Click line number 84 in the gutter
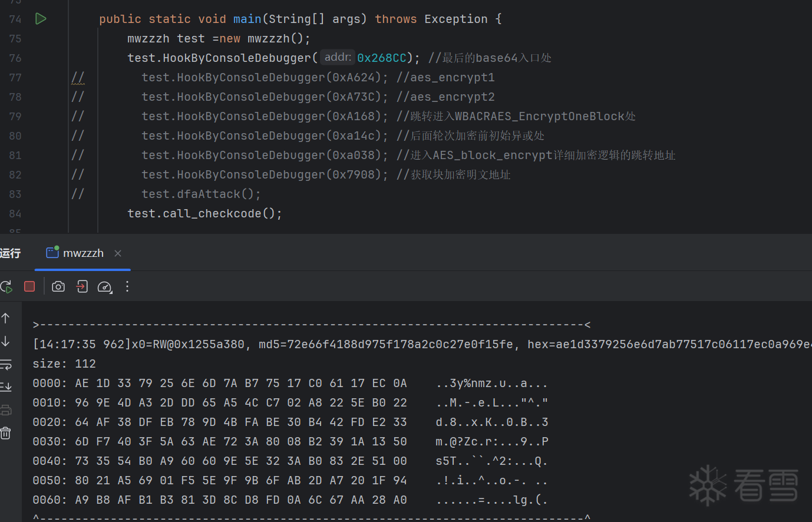Screen dimensions: 812x522 (15, 214)
